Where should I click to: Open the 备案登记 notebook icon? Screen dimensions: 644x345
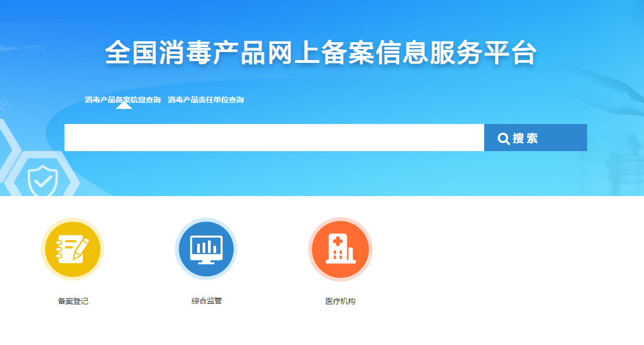(72, 249)
